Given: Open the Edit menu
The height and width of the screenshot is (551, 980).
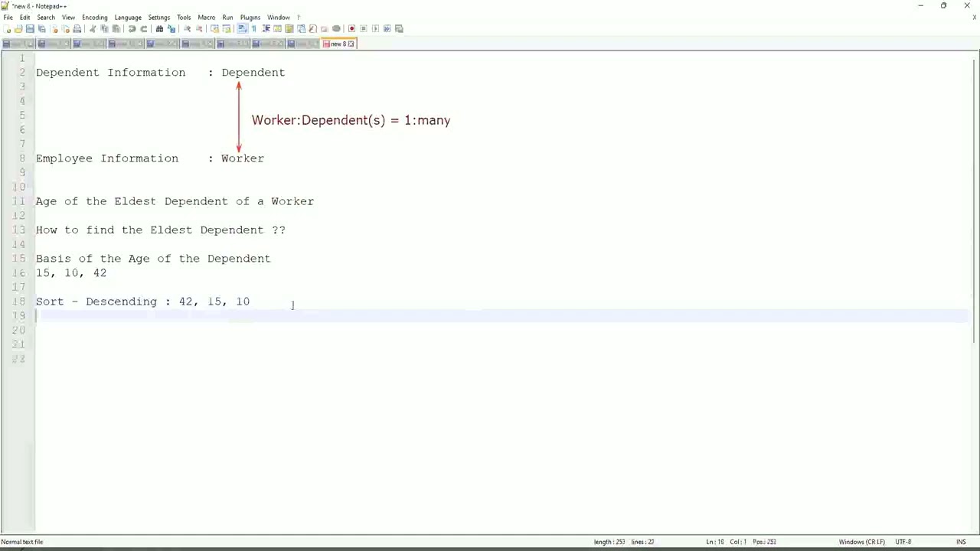Looking at the screenshot, I should 25,17.
